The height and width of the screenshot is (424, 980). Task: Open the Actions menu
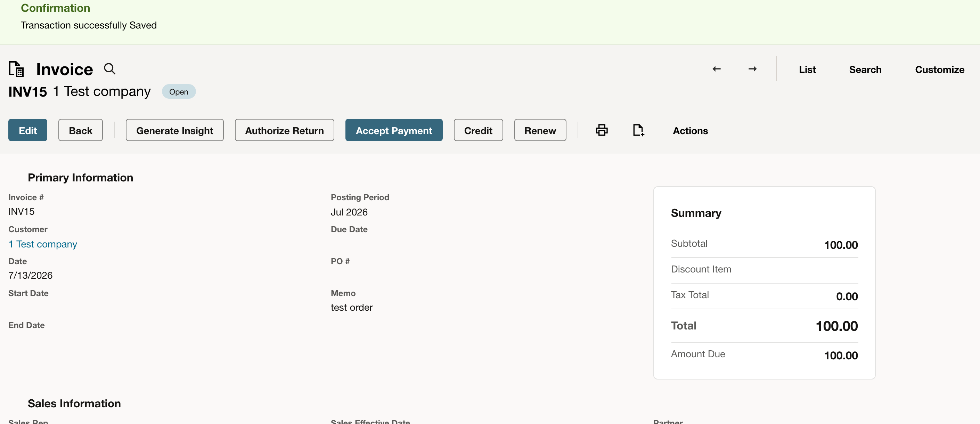pos(690,131)
